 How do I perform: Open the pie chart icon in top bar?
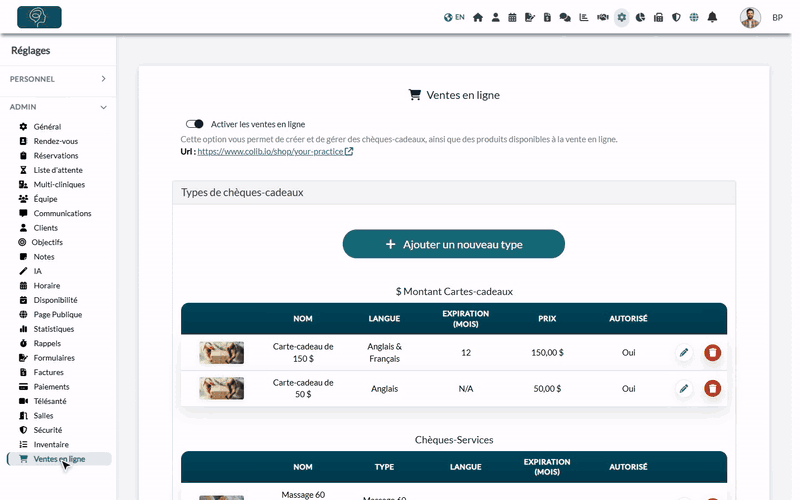[640, 17]
